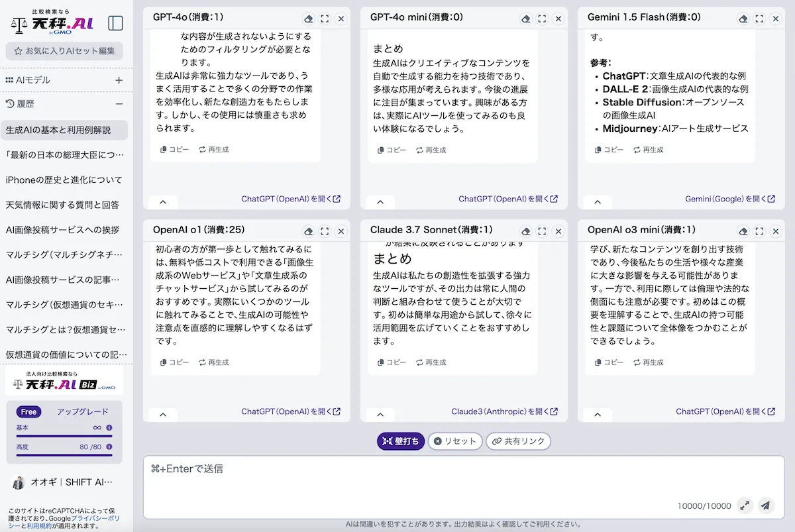
Task: Open ChatGPT link under OpenAI o1 panel
Action: point(291,411)
